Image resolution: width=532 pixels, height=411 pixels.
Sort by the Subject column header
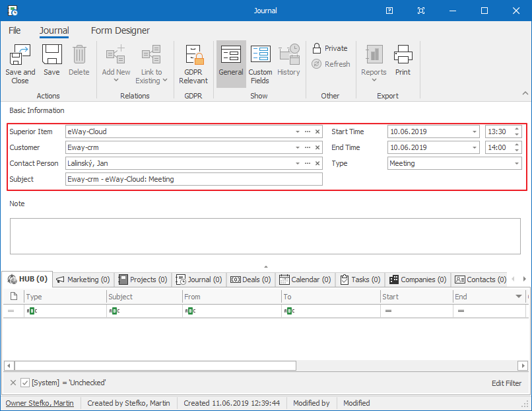145,297
